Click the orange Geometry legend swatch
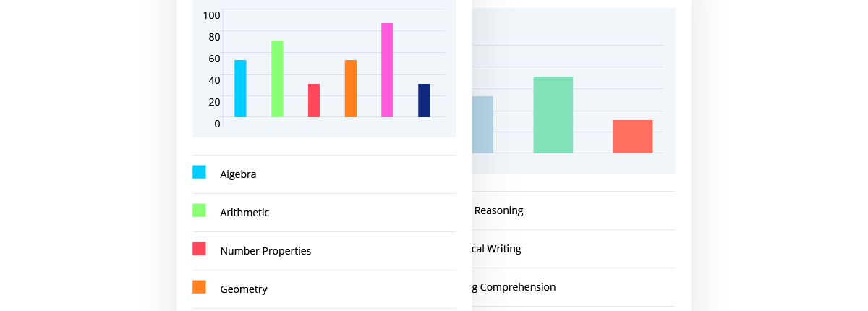 [x=199, y=287]
